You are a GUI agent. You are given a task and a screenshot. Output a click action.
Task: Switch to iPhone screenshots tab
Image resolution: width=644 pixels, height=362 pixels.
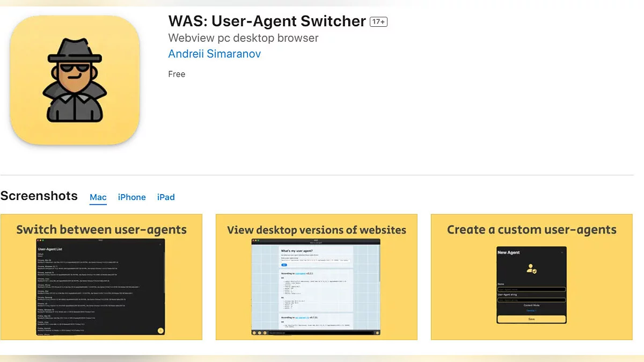click(132, 197)
